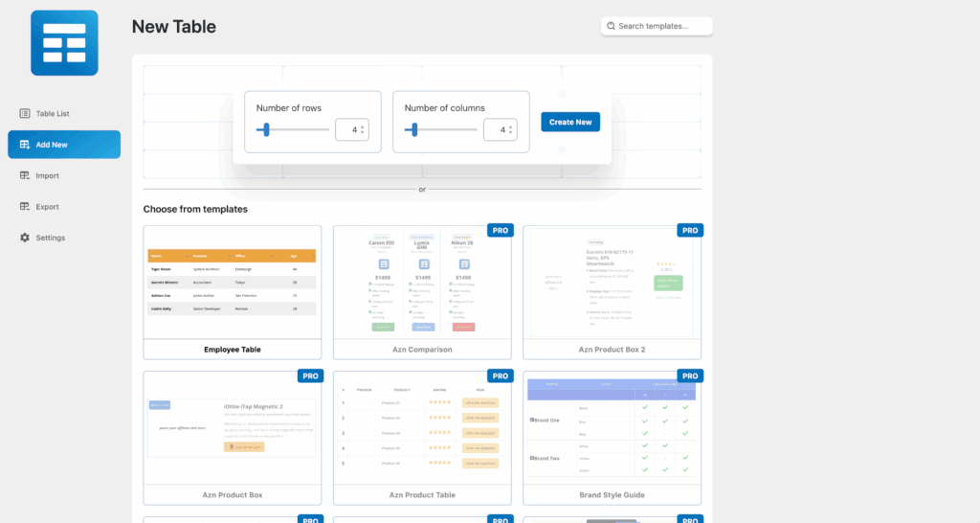This screenshot has height=523, width=980.
Task: Open the Export page
Action: tap(64, 207)
